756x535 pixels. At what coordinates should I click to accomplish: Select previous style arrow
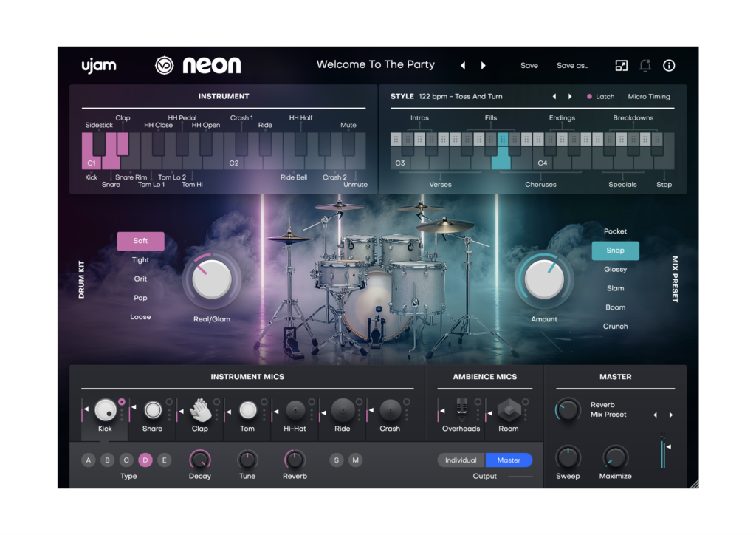click(554, 97)
